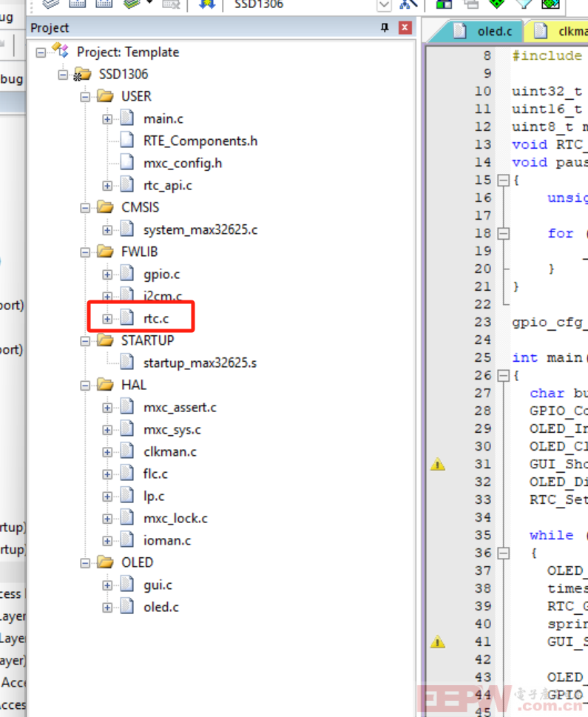The image size is (588, 717).
Task: Click the FWLIB folder icon
Action: [105, 252]
